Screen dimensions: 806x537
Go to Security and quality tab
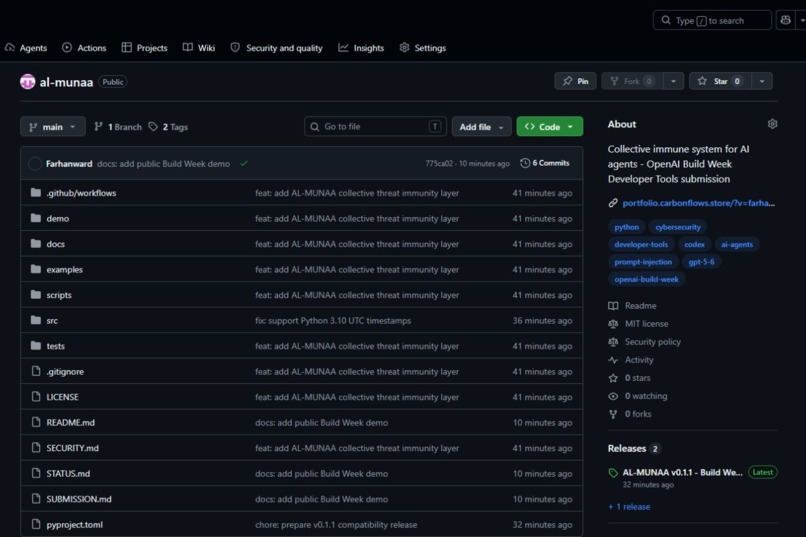(277, 48)
